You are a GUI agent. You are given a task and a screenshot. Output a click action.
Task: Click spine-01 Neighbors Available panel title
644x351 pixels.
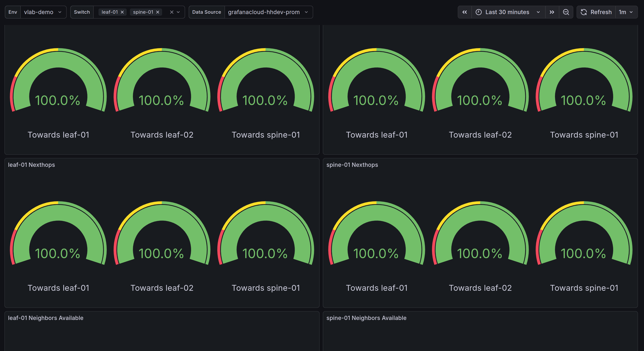[x=366, y=318]
